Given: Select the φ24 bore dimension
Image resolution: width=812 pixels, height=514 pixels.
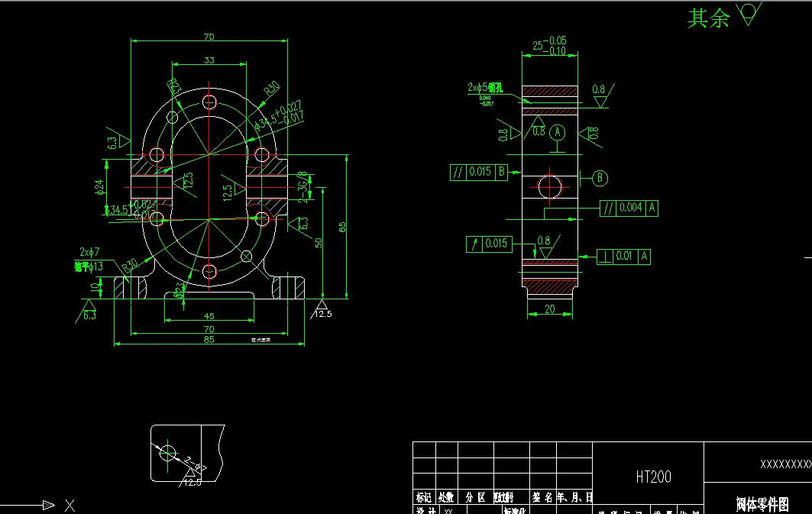Looking at the screenshot, I should tap(99, 187).
